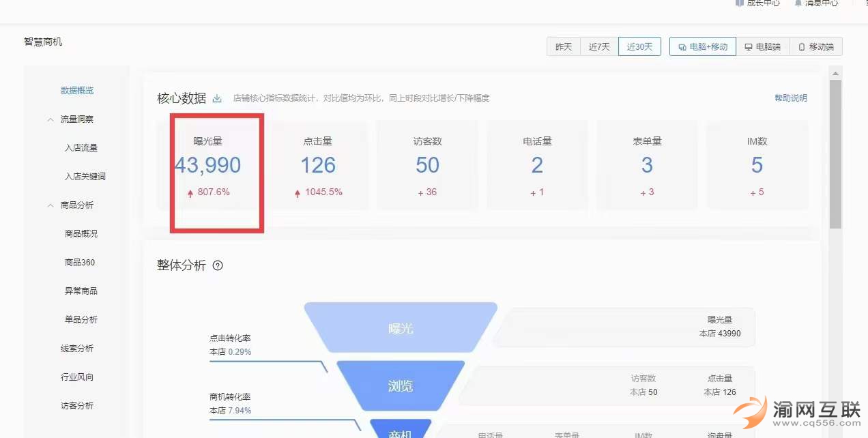
Task: Click the download icon beside 核心数据
Action: (217, 98)
